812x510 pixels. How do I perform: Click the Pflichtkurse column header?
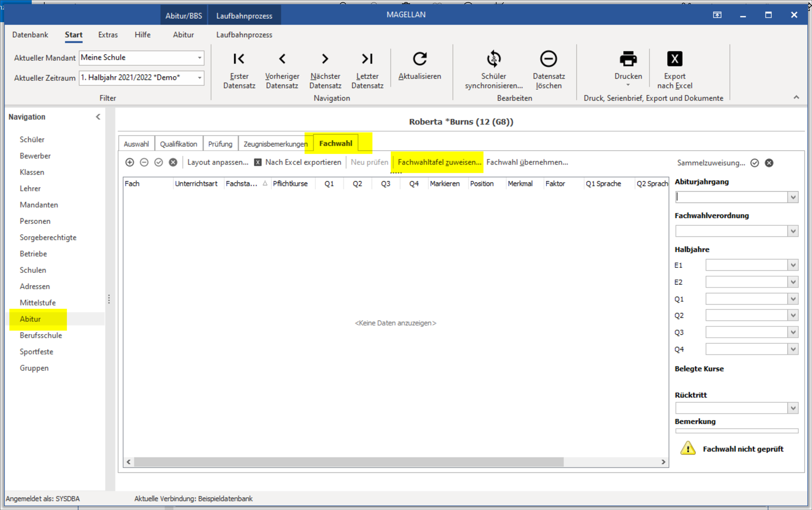click(290, 183)
